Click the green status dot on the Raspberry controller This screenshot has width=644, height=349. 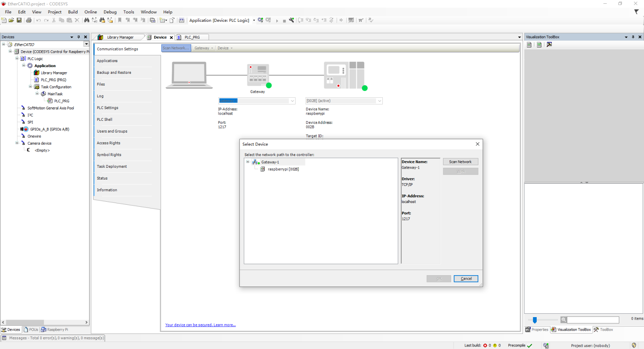coord(364,88)
